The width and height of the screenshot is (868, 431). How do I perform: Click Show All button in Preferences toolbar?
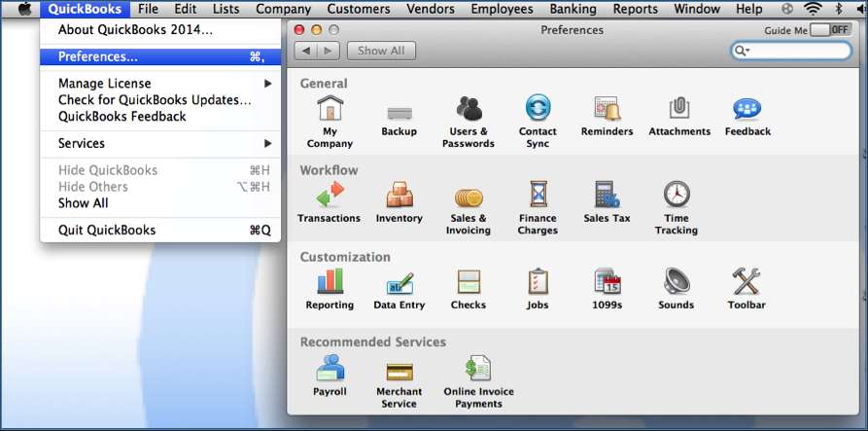pos(381,51)
